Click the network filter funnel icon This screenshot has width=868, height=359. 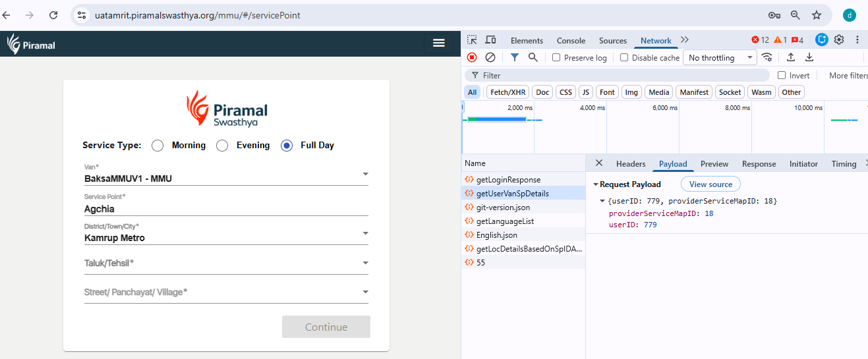tap(515, 57)
